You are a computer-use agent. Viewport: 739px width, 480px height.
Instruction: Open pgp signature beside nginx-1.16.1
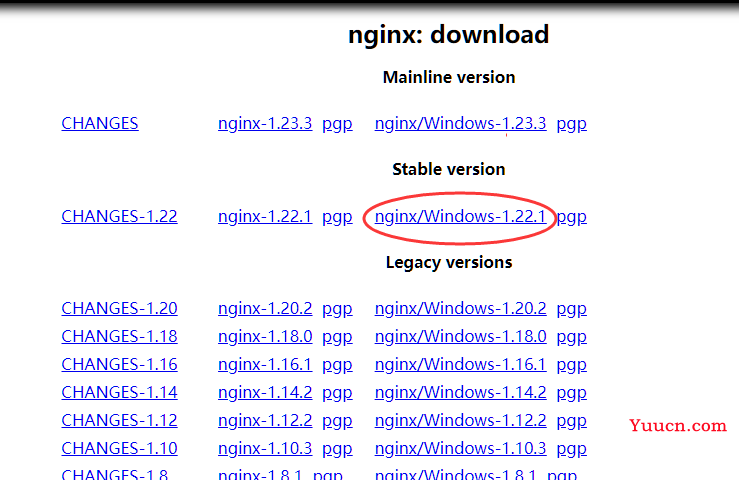point(337,365)
